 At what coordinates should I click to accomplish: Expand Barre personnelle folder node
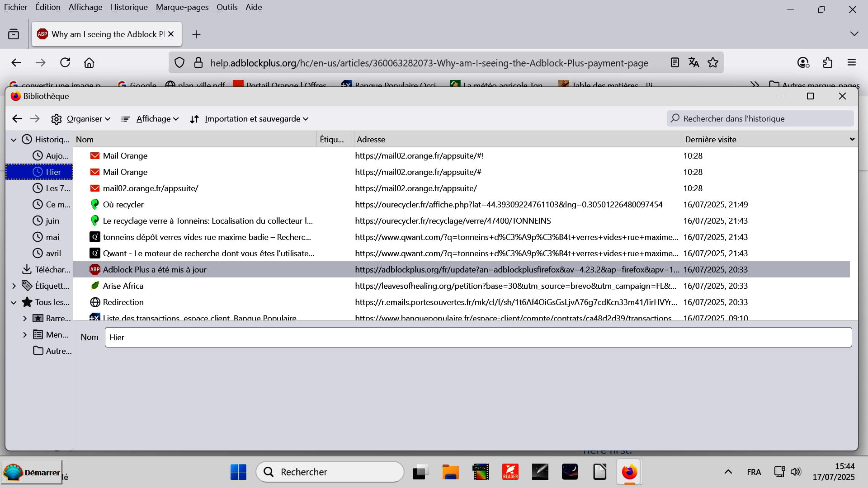(x=24, y=319)
